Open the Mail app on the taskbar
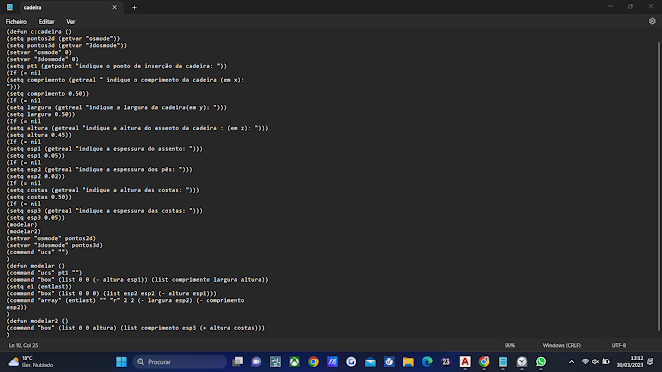This screenshot has width=662, height=372. tap(370, 362)
